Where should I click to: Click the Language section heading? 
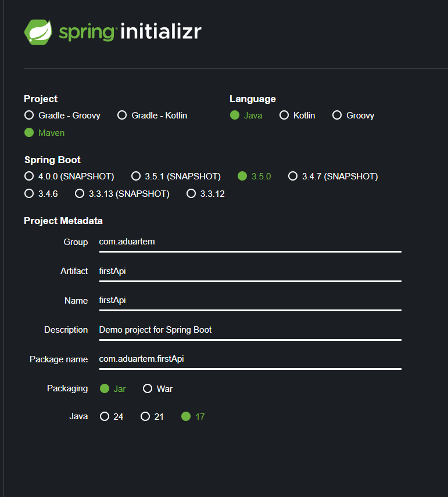point(253,99)
